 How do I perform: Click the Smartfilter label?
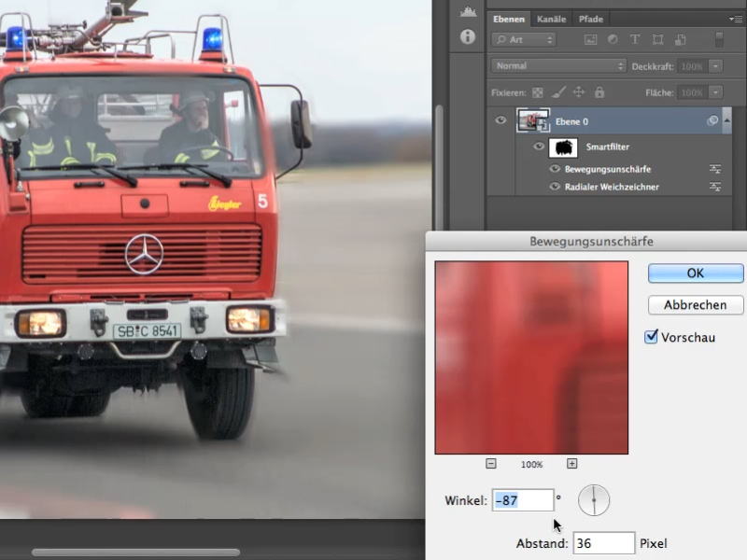click(x=608, y=147)
